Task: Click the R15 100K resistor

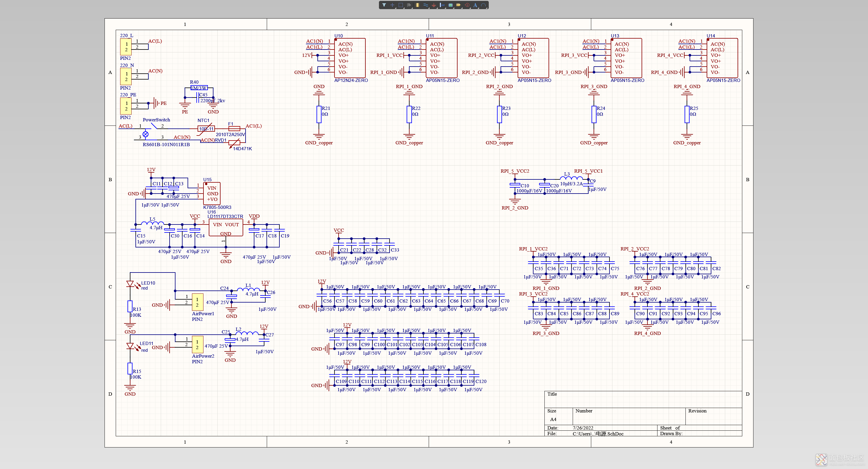Action: pyautogui.click(x=130, y=369)
